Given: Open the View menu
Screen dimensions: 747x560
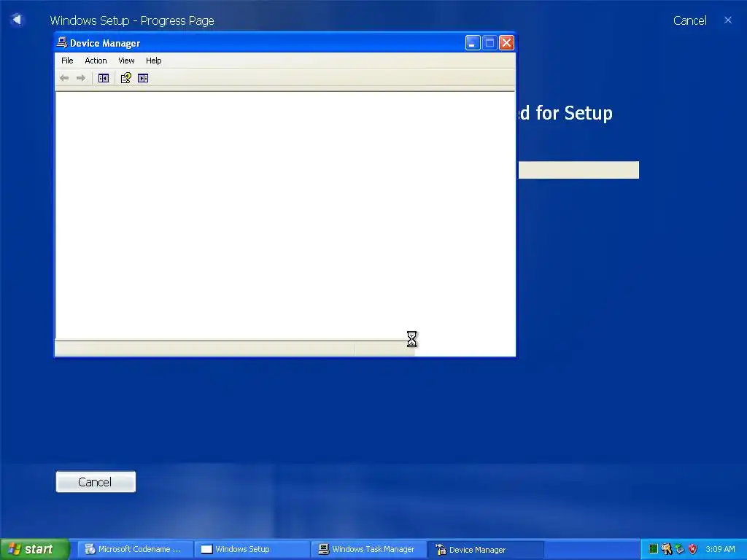Looking at the screenshot, I should [126, 61].
